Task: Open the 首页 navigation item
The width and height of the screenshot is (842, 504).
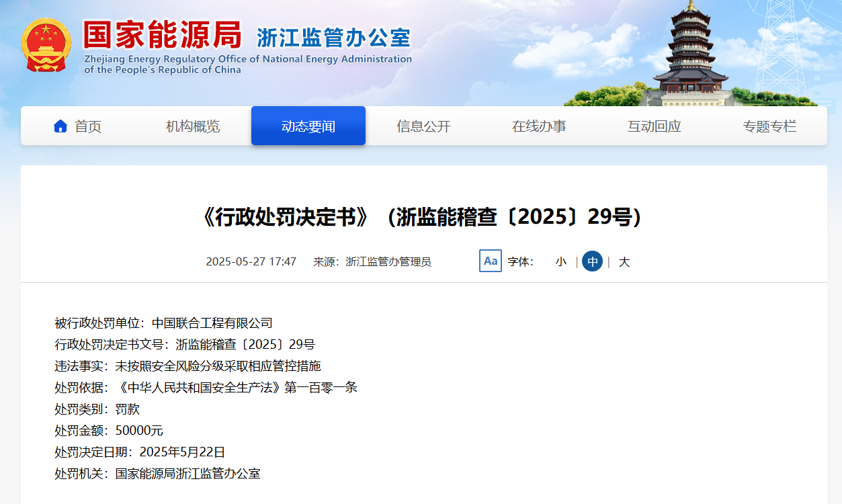Action: (x=78, y=126)
